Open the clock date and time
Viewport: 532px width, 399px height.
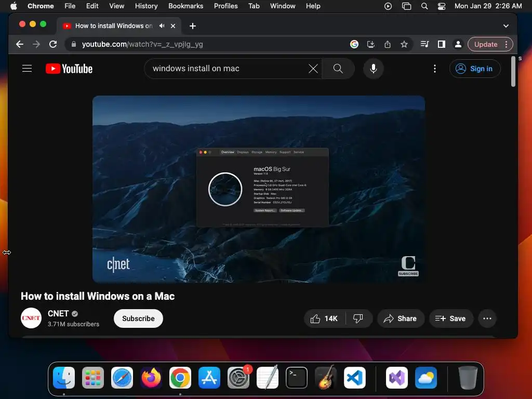[x=488, y=6]
